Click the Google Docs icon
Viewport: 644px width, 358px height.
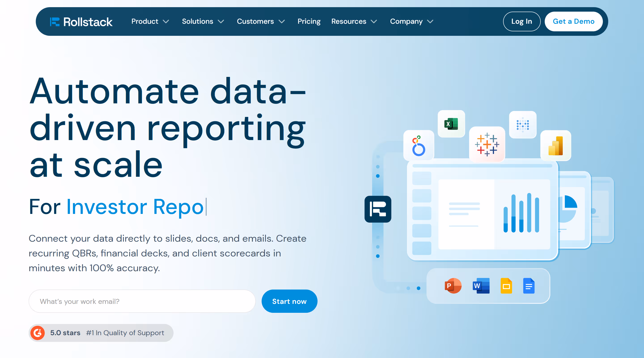pyautogui.click(x=529, y=286)
